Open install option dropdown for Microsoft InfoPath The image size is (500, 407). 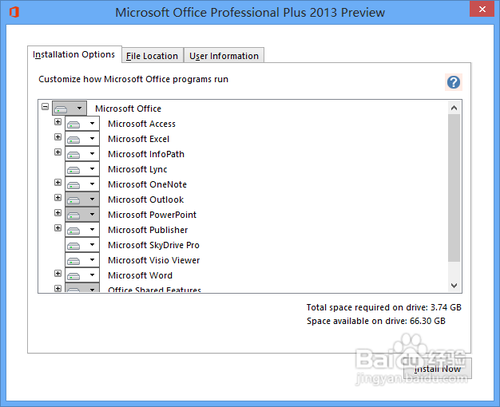click(x=82, y=154)
